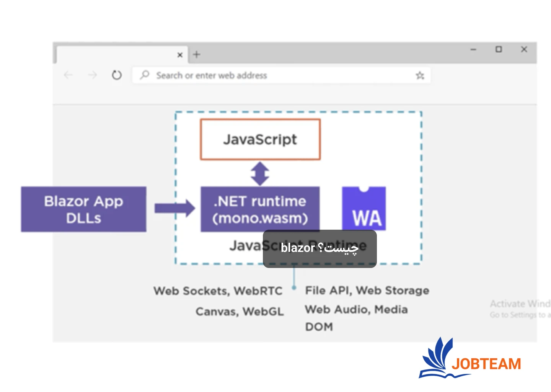Click the Web Sockets, WebRTC label
Viewport: 551px width, 392px height.
tap(218, 291)
